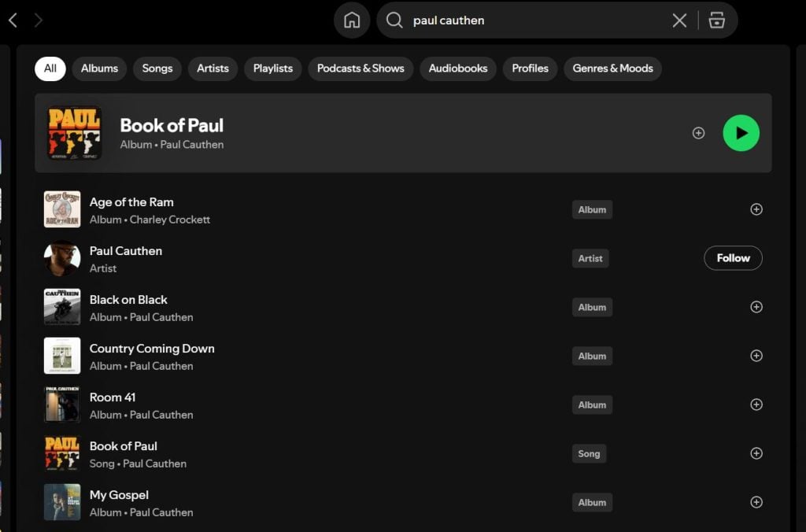Follow the artist Paul Cauthen

pos(732,258)
